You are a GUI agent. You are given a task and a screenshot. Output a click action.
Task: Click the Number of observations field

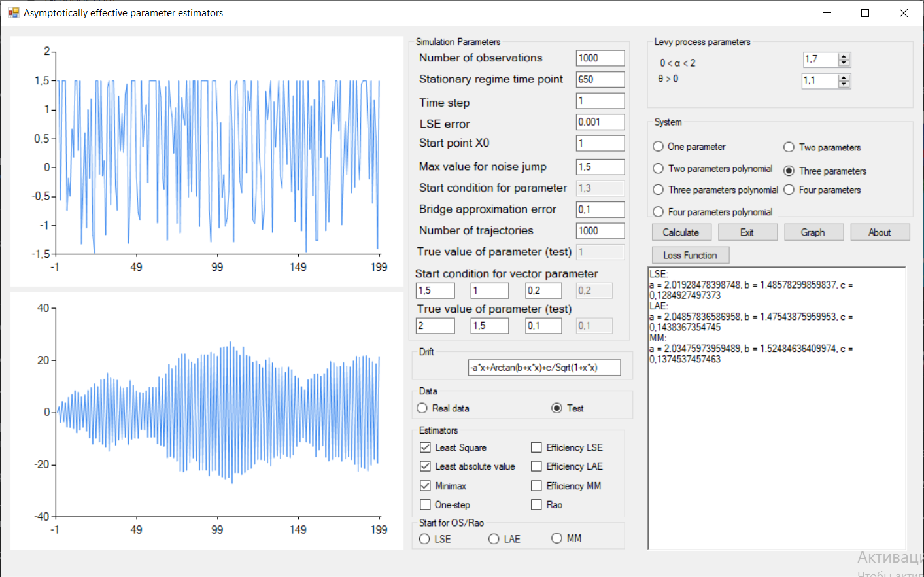600,58
